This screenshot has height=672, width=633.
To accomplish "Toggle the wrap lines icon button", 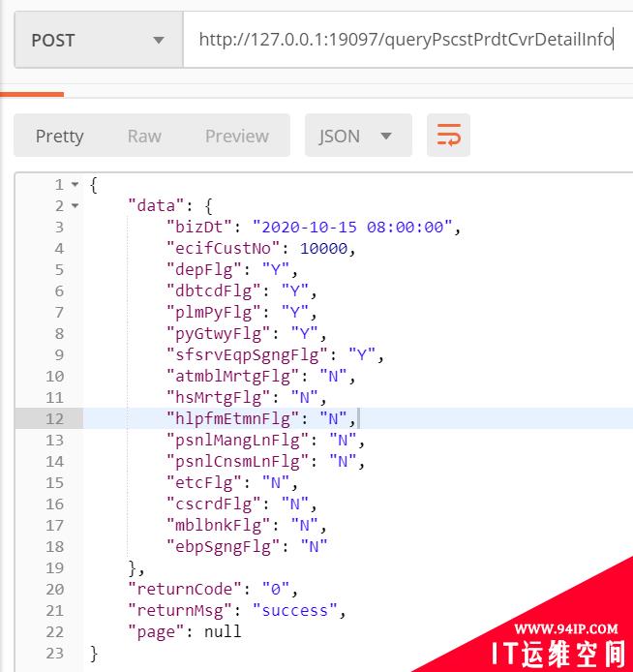I will coord(448,136).
